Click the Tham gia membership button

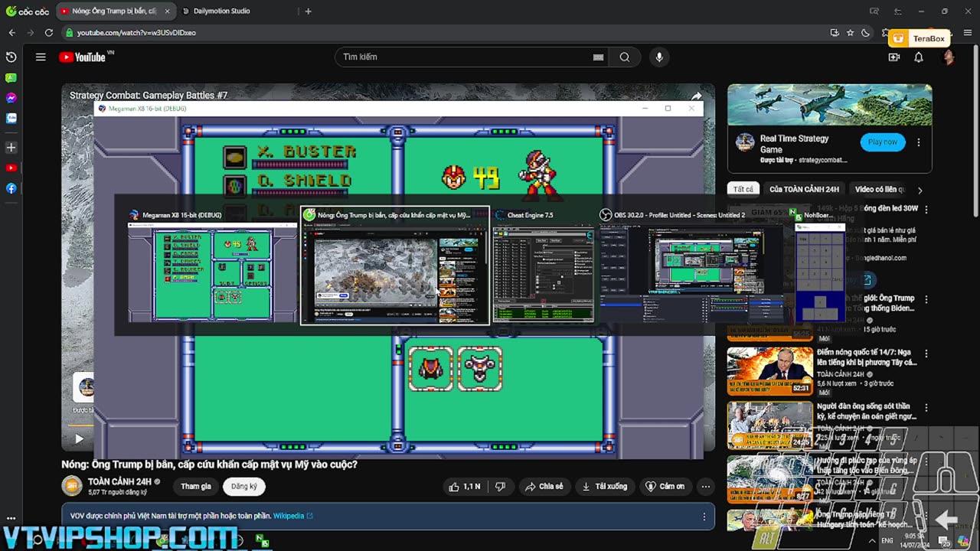coord(196,486)
